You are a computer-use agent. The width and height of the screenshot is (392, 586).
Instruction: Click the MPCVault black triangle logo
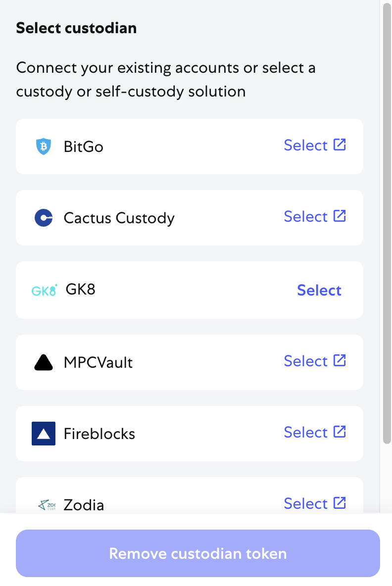[44, 362]
